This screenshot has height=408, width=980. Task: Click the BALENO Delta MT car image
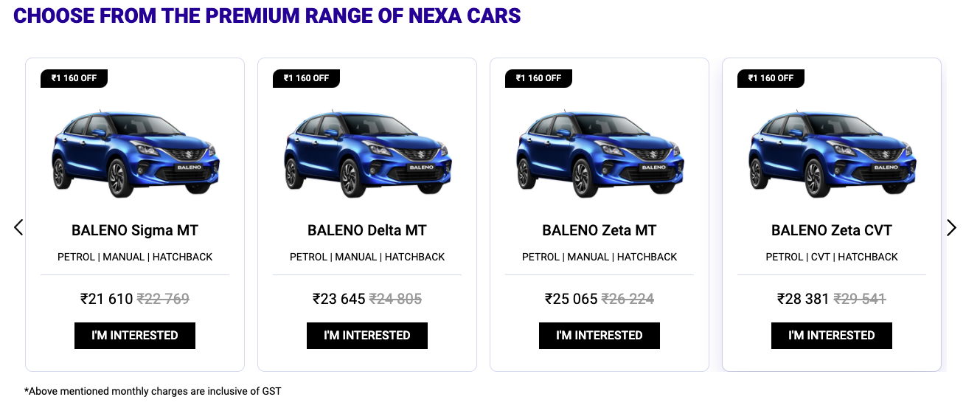pos(367,151)
